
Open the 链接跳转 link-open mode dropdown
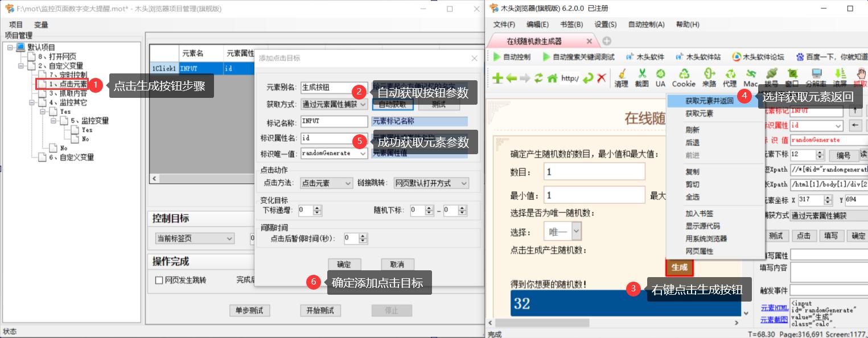click(431, 183)
